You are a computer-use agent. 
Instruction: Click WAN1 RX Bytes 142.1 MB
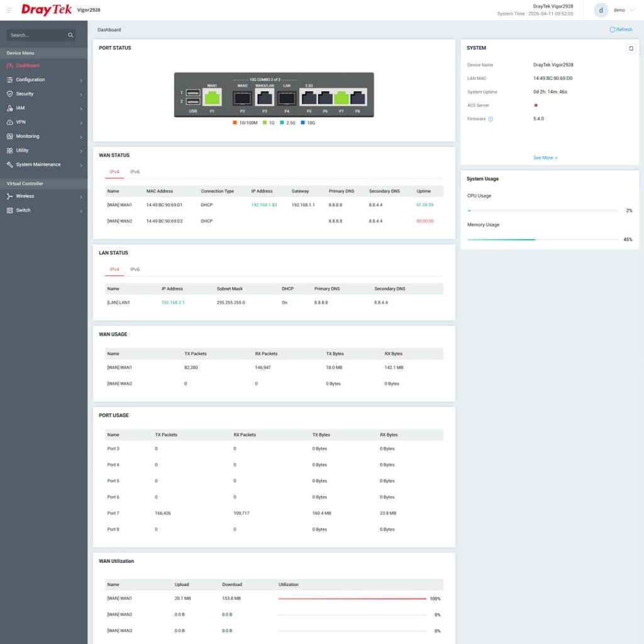click(394, 367)
